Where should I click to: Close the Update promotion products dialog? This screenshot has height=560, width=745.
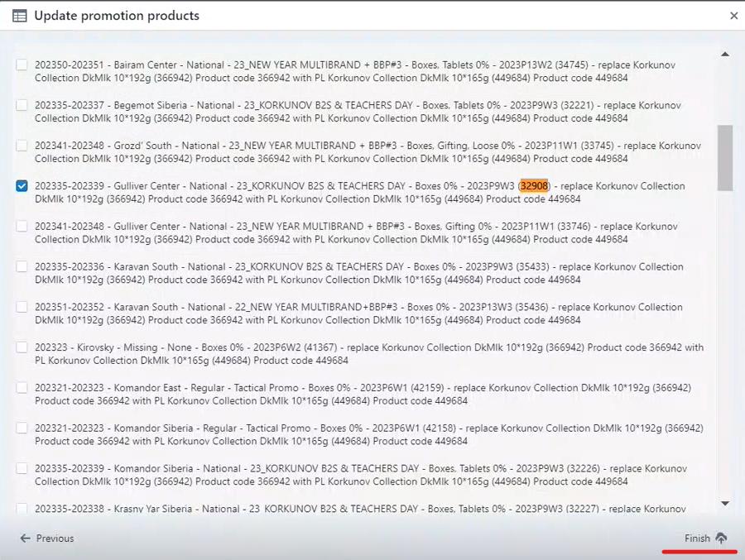733,16
